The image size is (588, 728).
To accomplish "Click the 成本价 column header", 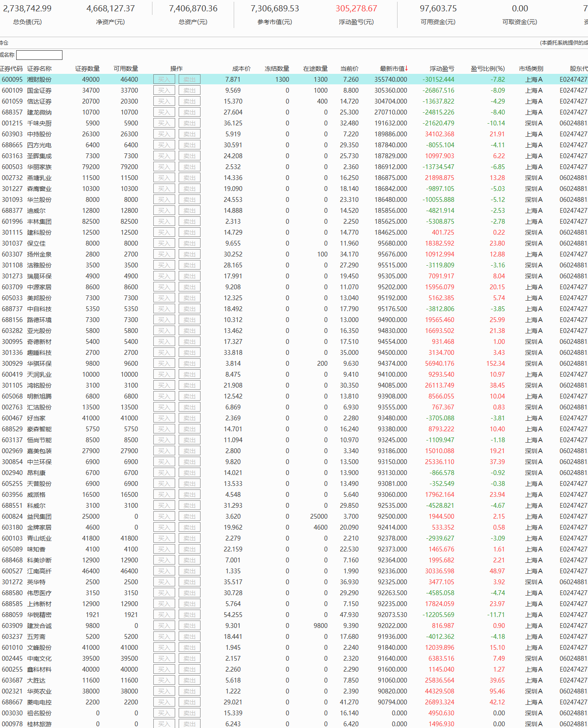I will click(x=242, y=69).
